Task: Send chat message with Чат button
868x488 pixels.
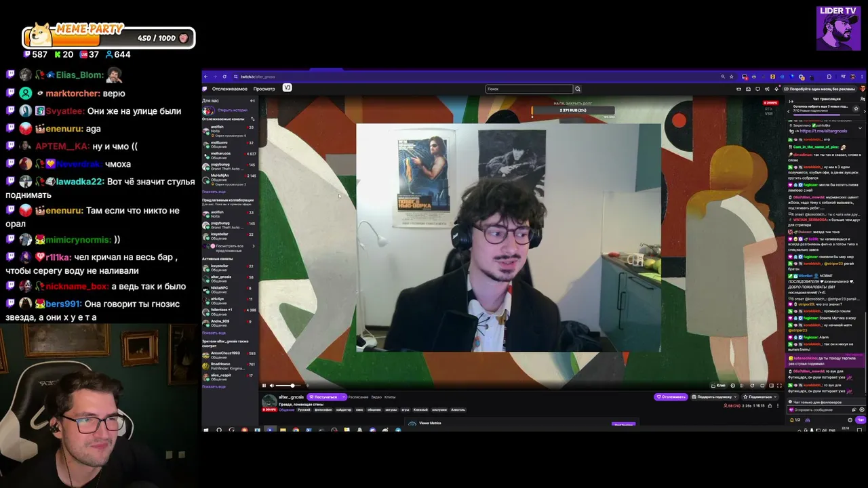Action: (861, 420)
